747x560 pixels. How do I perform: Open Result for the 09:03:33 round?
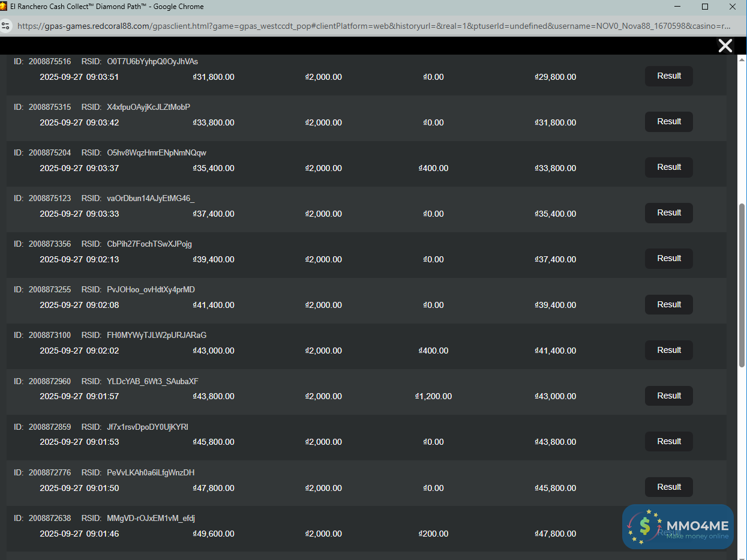669,213
